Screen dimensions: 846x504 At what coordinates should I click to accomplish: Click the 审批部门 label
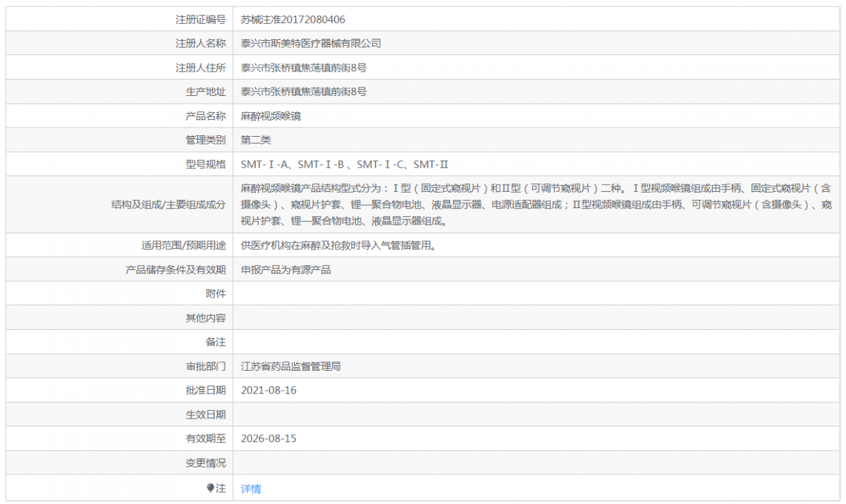[x=206, y=366]
